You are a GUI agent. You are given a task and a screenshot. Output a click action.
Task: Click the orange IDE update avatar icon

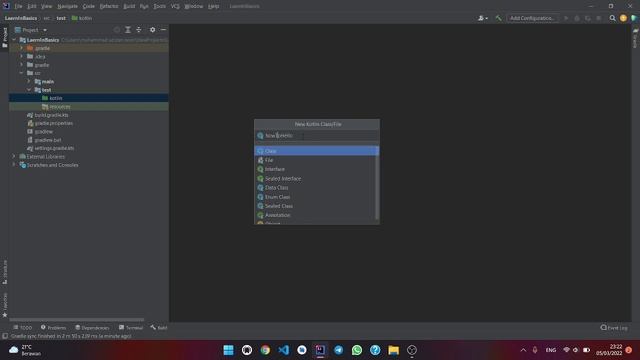click(x=623, y=18)
